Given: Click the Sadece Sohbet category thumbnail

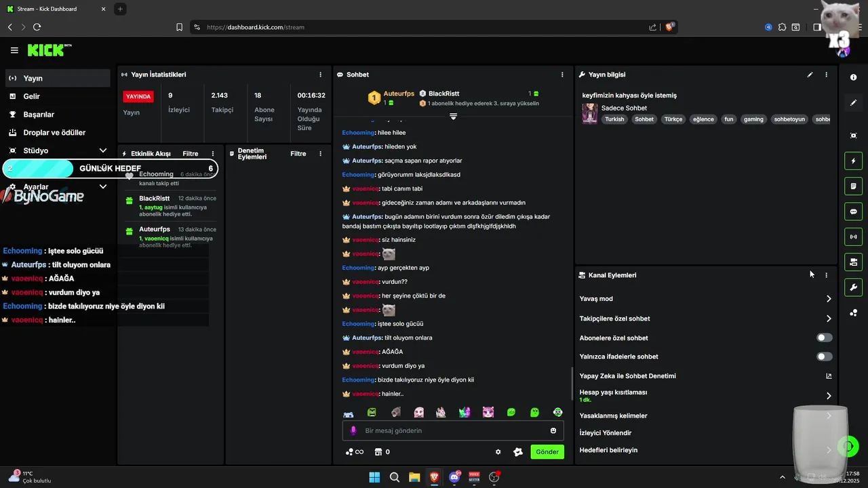Looking at the screenshot, I should pos(590,113).
